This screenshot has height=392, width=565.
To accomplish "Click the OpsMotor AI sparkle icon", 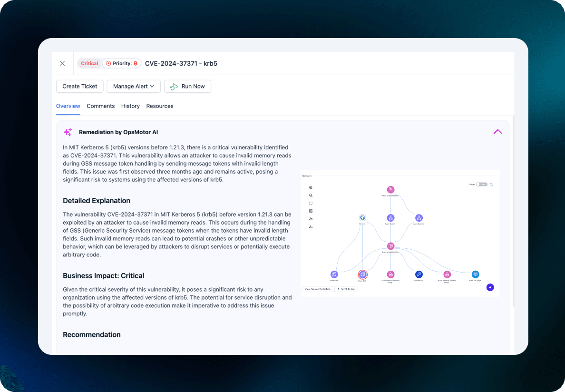I will click(x=68, y=132).
